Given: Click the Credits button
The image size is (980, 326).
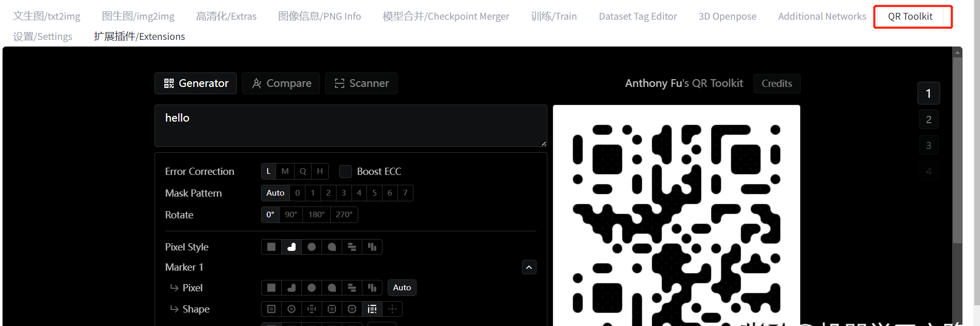Looking at the screenshot, I should click(777, 83).
